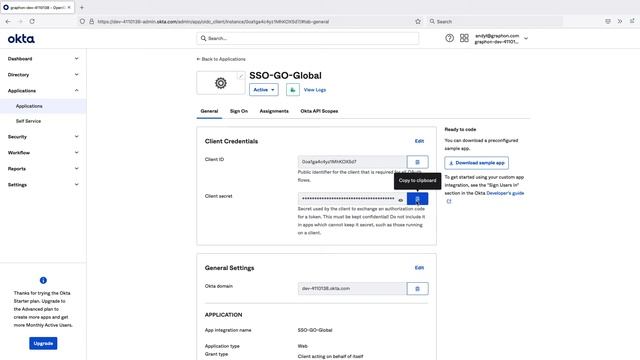The height and width of the screenshot is (360, 640).
Task: Open the Okta apps grid icon
Action: tap(464, 38)
